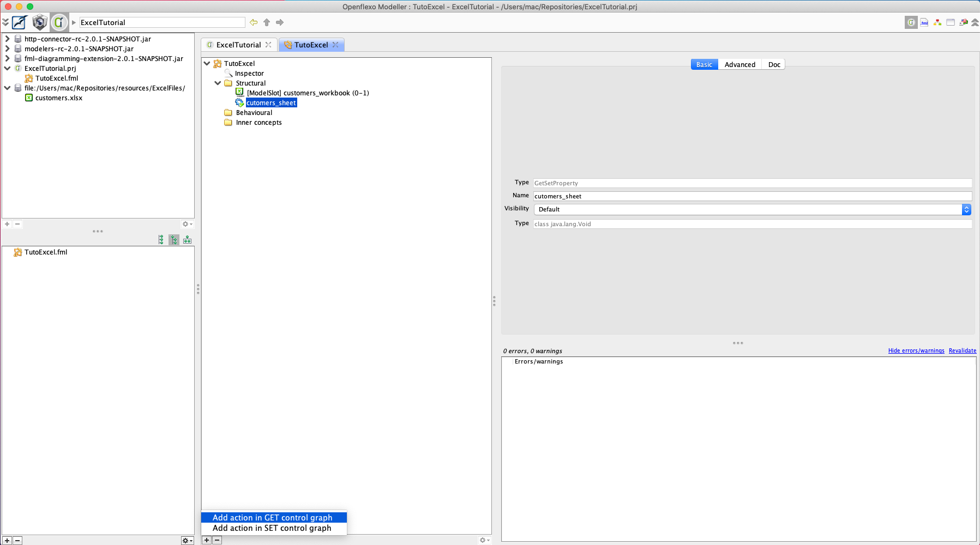Choose Add action in GET control graph
980x545 pixels.
pyautogui.click(x=274, y=518)
